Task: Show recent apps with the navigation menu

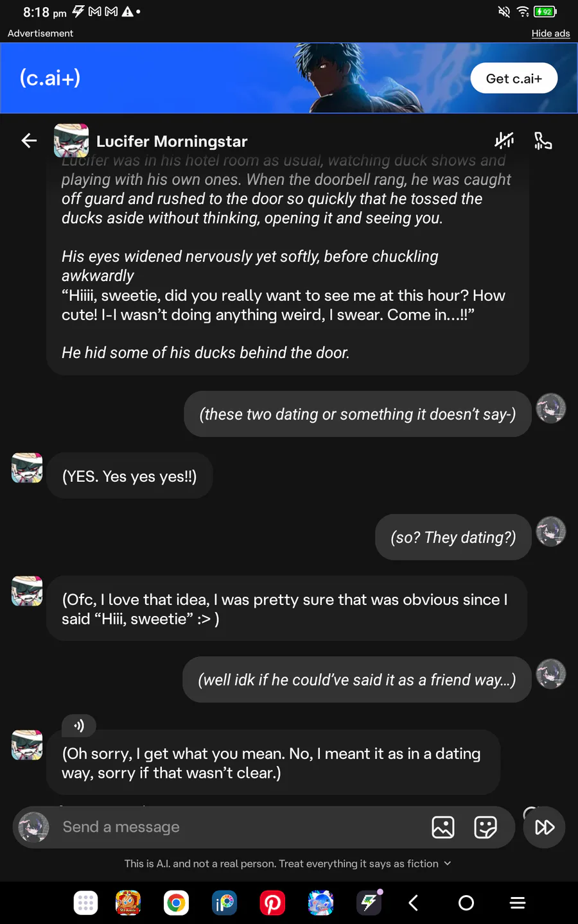Action: click(x=518, y=903)
